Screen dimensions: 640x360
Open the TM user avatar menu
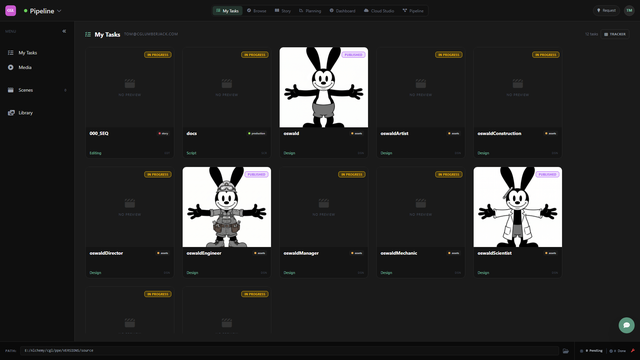[629, 11]
